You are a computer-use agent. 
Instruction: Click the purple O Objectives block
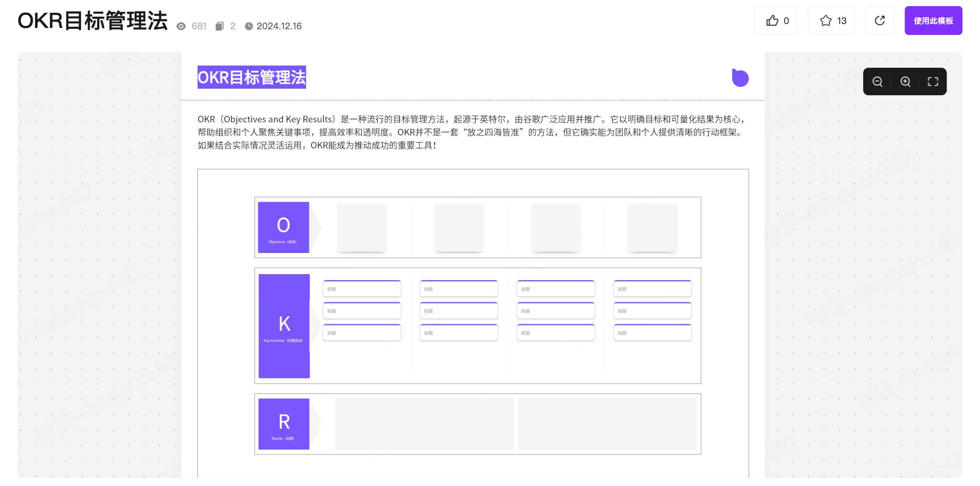(x=283, y=227)
